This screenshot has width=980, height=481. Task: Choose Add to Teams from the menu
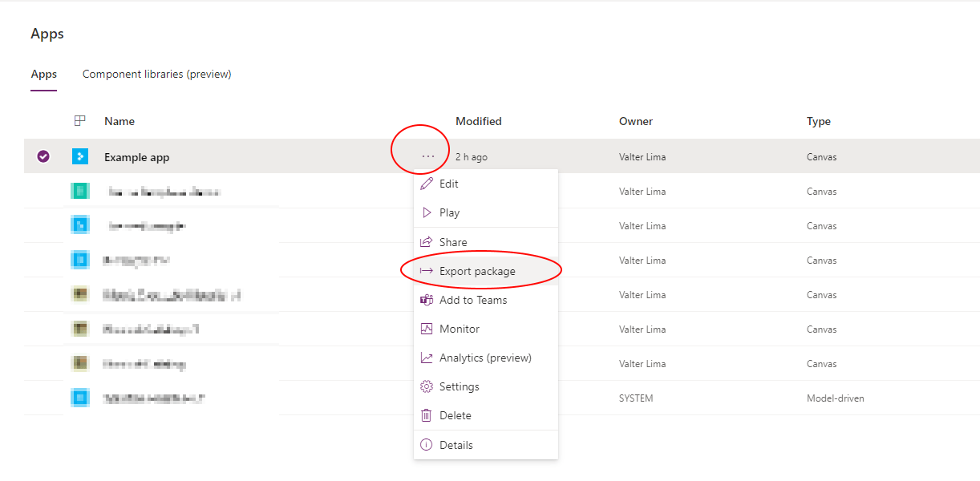pos(474,299)
